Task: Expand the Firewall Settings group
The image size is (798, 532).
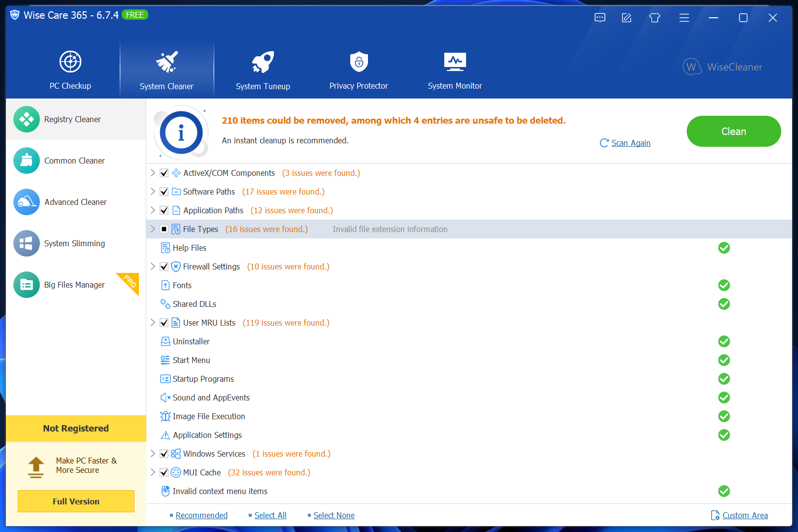Action: pos(153,266)
